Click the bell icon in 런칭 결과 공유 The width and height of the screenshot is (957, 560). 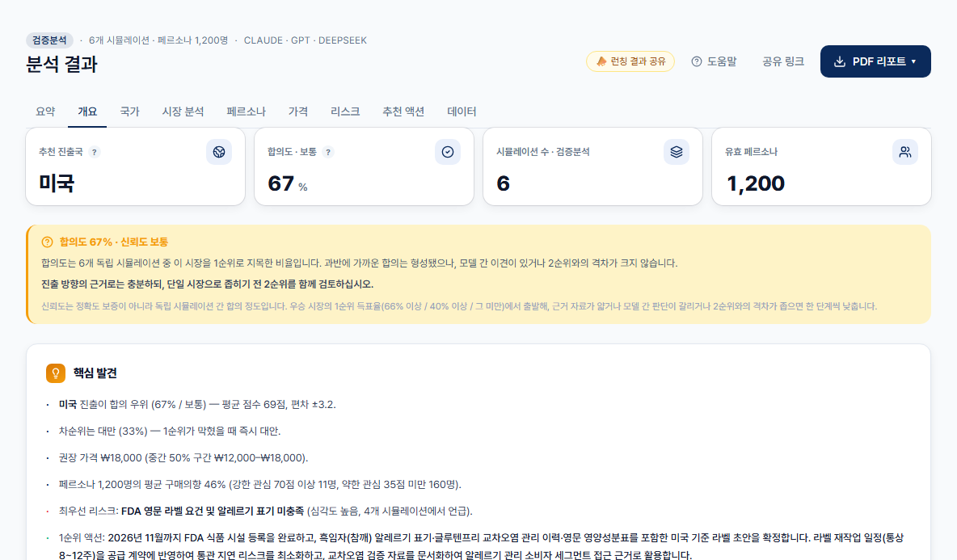[601, 61]
